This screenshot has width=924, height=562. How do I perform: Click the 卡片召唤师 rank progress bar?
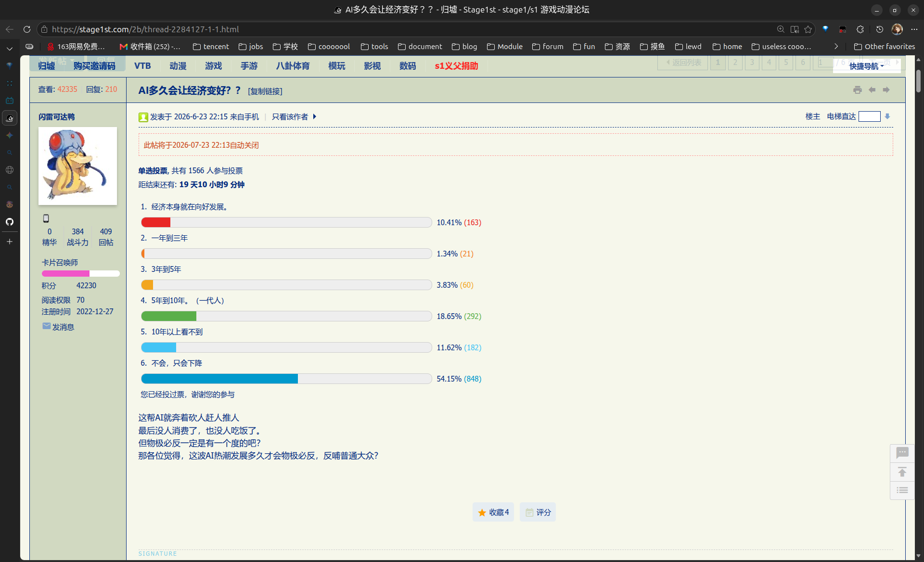(80, 274)
